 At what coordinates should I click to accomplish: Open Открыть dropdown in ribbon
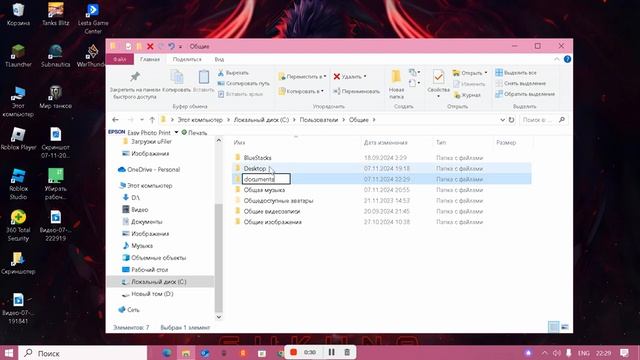[470, 73]
